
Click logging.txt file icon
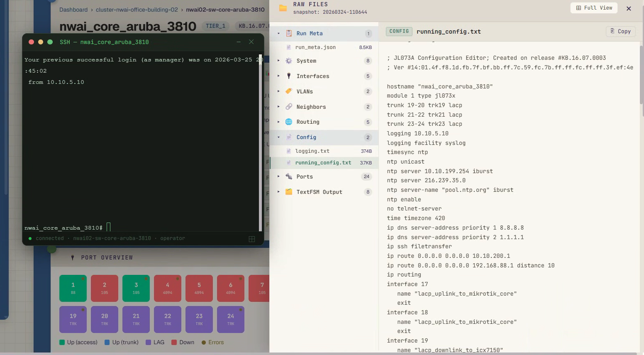coord(289,151)
